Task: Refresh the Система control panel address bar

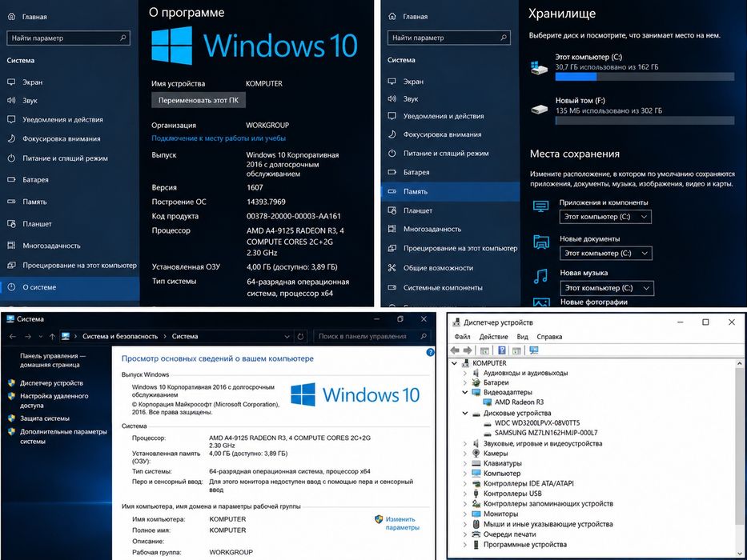Action: click(x=300, y=336)
